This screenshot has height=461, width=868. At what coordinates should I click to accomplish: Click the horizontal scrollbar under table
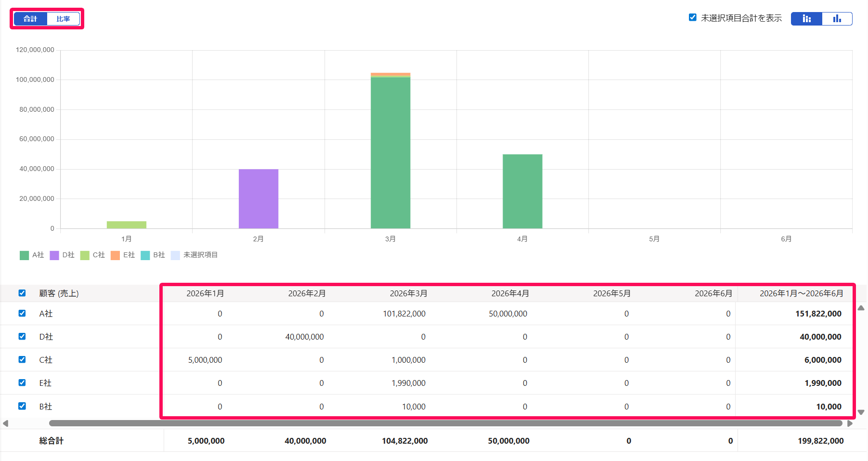446,423
